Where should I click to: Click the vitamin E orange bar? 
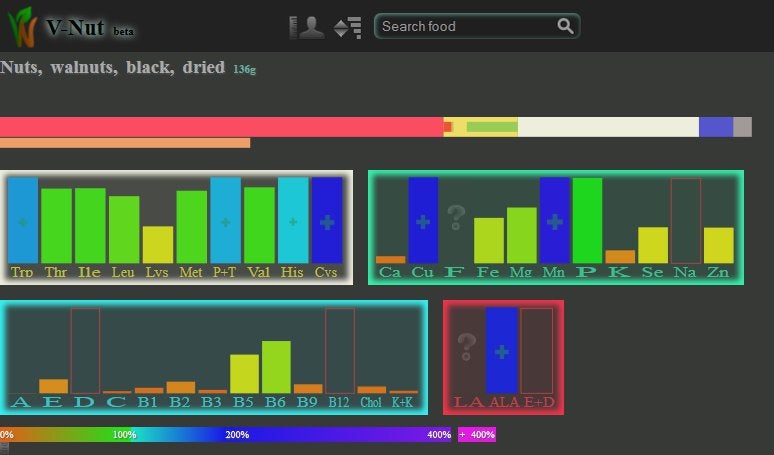[53, 386]
